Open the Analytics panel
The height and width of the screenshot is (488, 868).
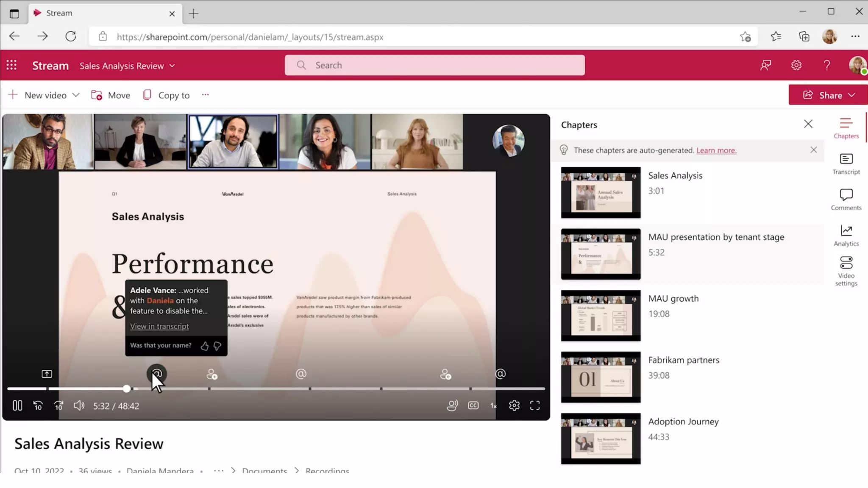coord(846,236)
